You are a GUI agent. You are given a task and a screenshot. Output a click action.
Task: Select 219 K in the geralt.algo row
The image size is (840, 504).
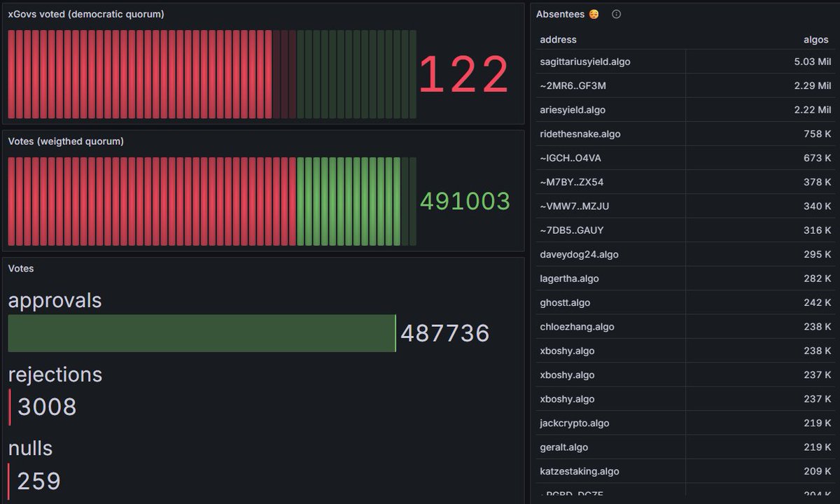[761, 447]
